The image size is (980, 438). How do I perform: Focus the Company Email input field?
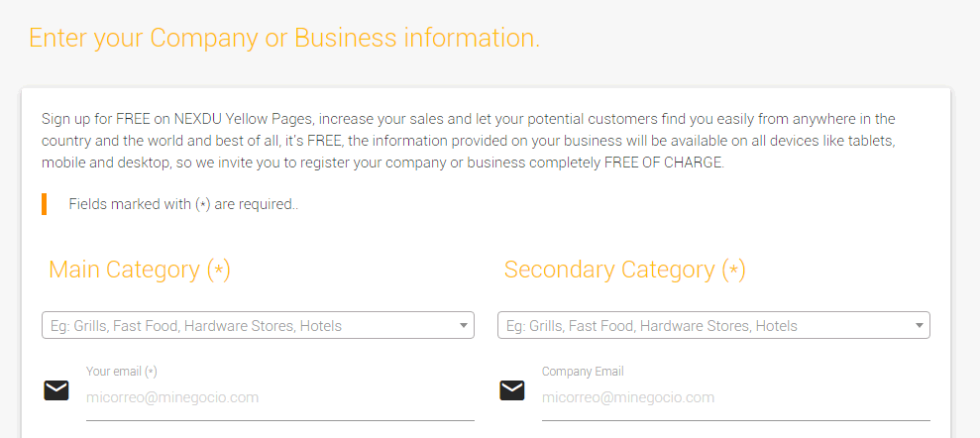[735, 398]
